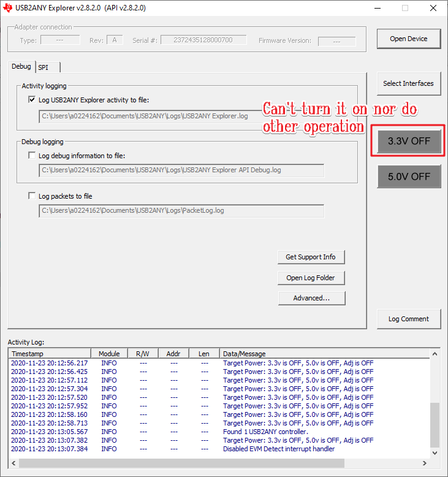Open the Select Interfaces dialog
The width and height of the screenshot is (448, 477).
(x=409, y=83)
